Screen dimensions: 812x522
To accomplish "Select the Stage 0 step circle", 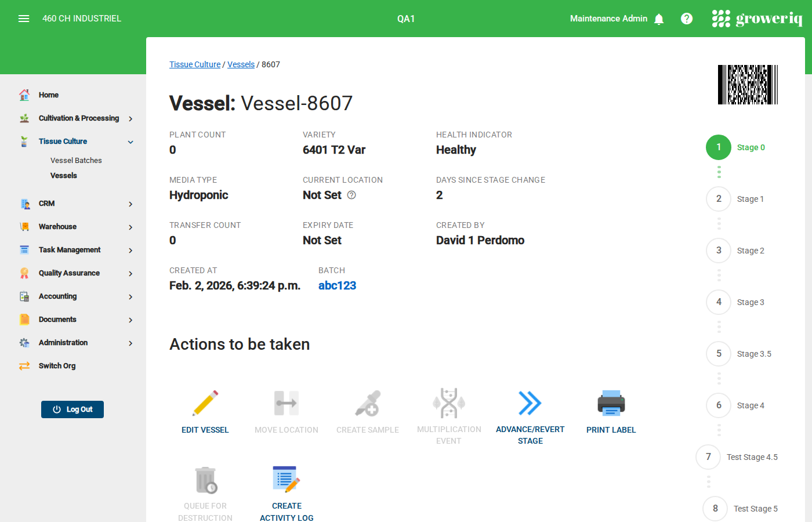I will (719, 147).
